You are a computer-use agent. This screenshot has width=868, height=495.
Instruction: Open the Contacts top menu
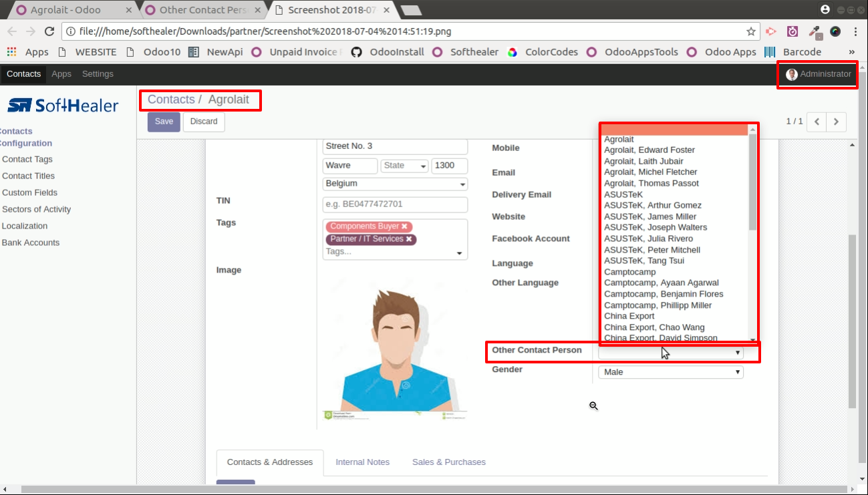click(23, 74)
